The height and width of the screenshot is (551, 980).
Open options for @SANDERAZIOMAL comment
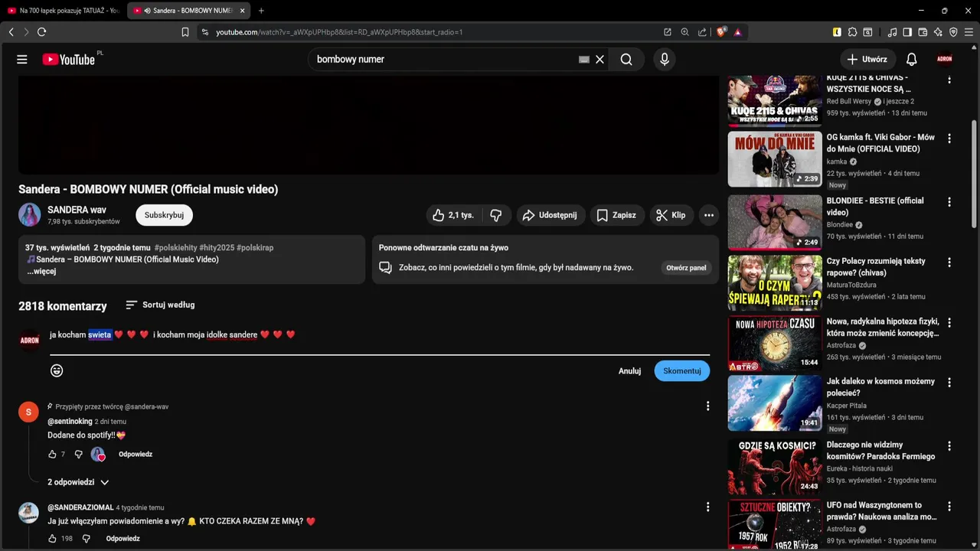point(707,507)
